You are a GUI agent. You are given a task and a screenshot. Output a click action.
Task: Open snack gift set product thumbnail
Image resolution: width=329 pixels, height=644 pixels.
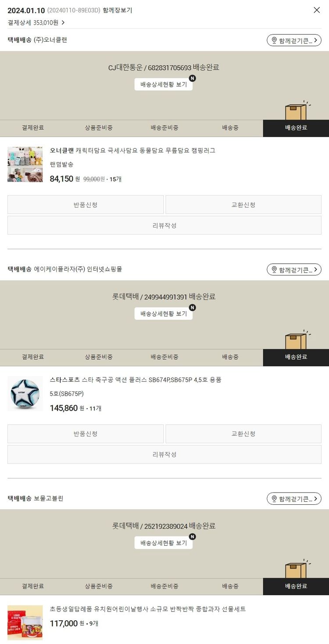pos(25,623)
